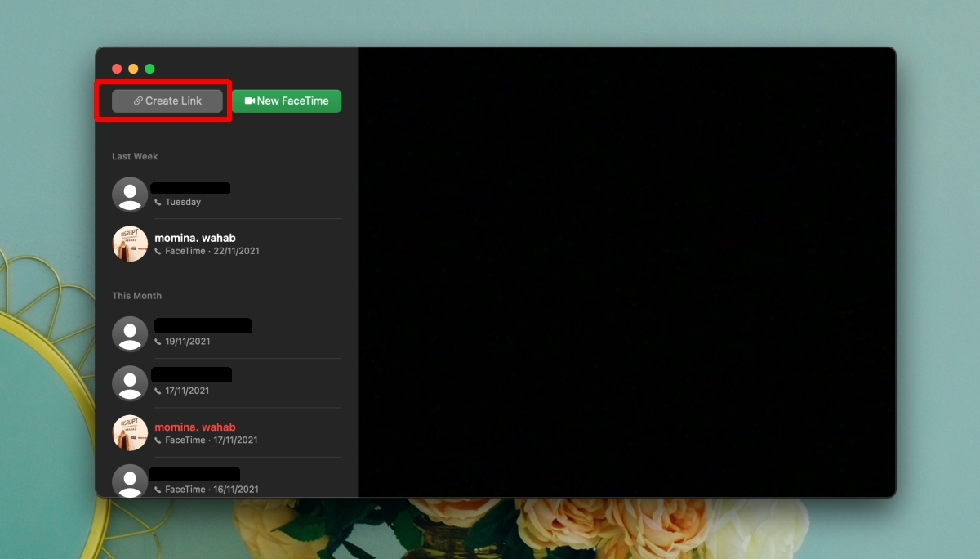Click the phone icon next to FaceTime · 22/11/2021
Screen dimensions: 980x559
point(158,251)
